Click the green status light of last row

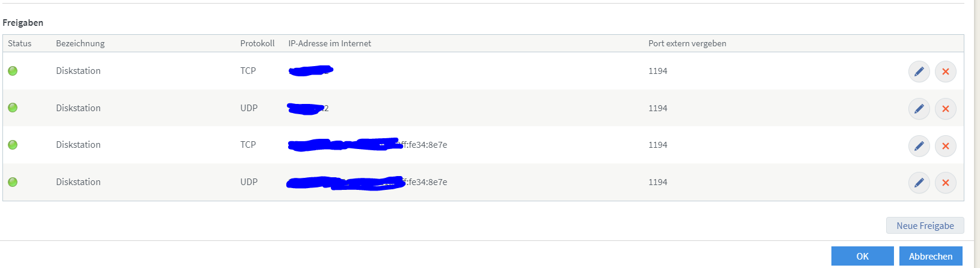tap(13, 182)
